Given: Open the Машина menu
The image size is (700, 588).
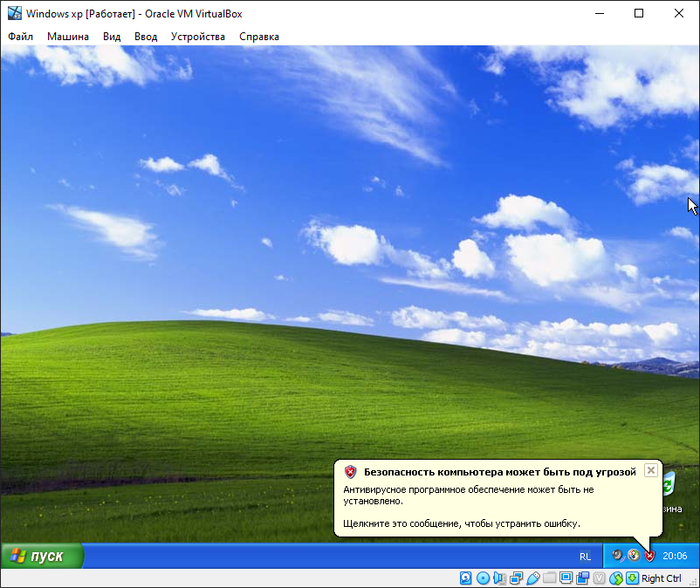Looking at the screenshot, I should [68, 37].
